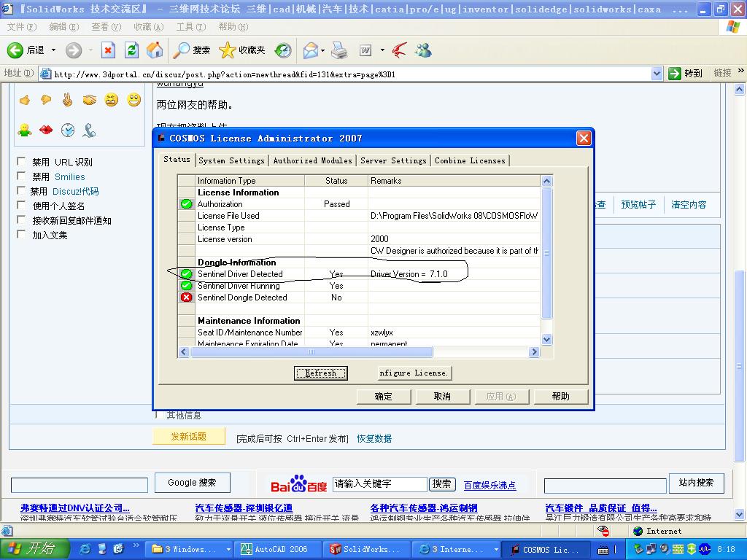Image resolution: width=747 pixels, height=560 pixels.
Task: Switch to the Server Settings tab
Action: tap(393, 160)
